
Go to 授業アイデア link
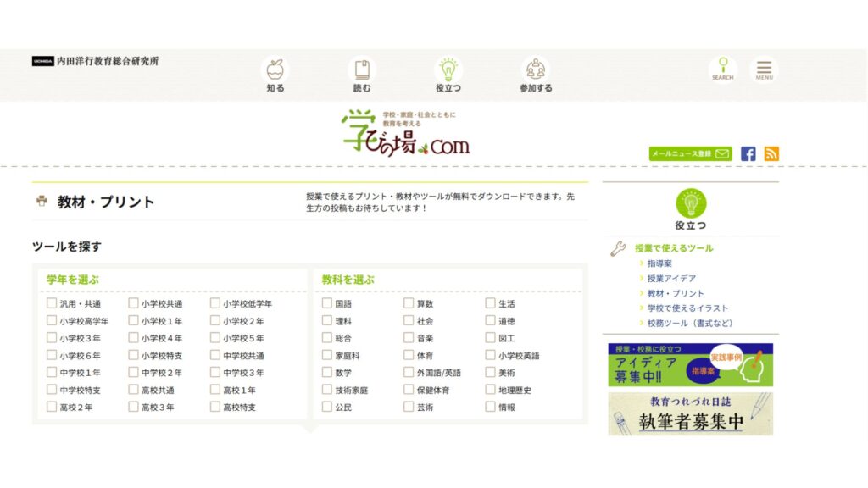pos(671,278)
